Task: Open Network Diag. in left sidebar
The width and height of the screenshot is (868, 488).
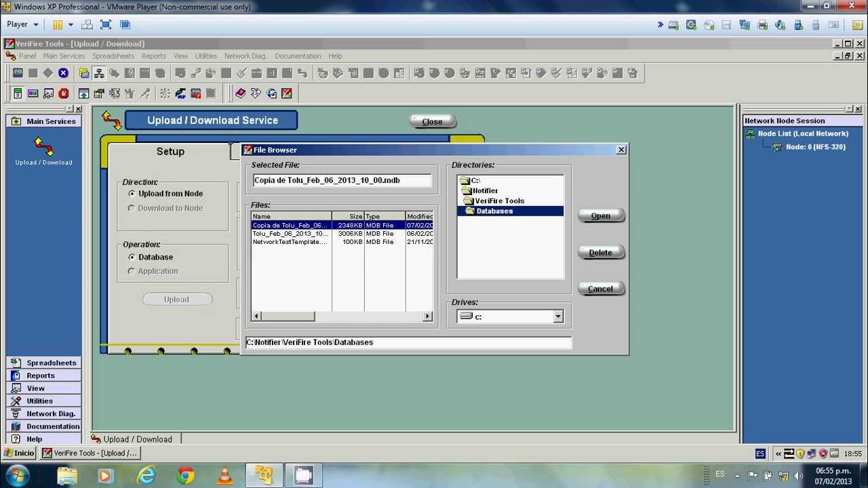Action: (x=43, y=413)
